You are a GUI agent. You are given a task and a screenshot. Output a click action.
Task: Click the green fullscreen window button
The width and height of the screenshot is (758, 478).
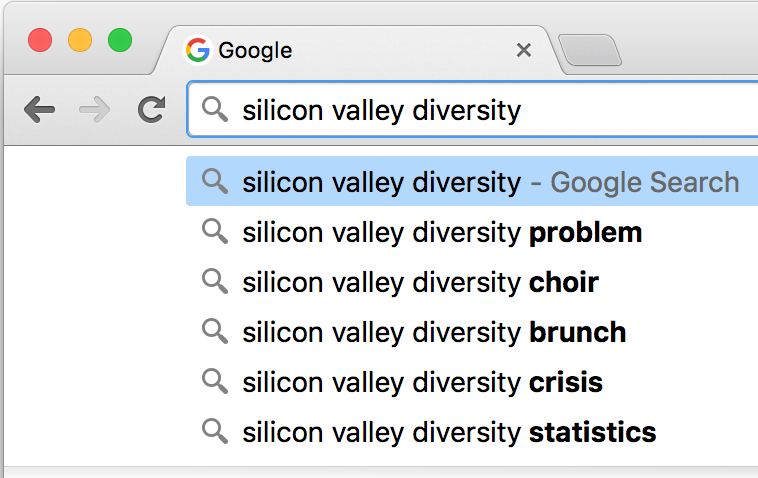(120, 40)
